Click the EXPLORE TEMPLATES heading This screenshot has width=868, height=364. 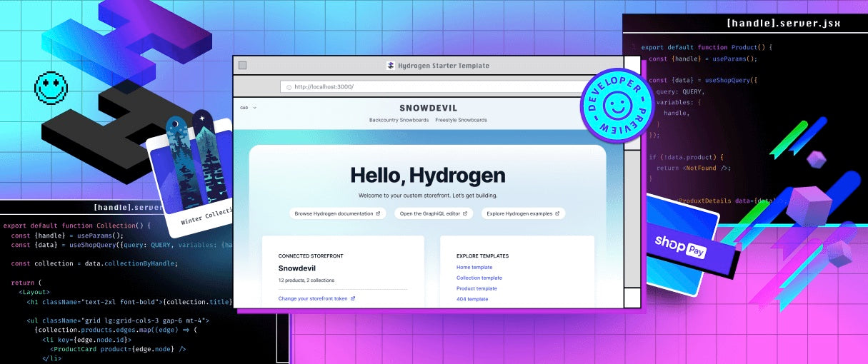(482, 256)
